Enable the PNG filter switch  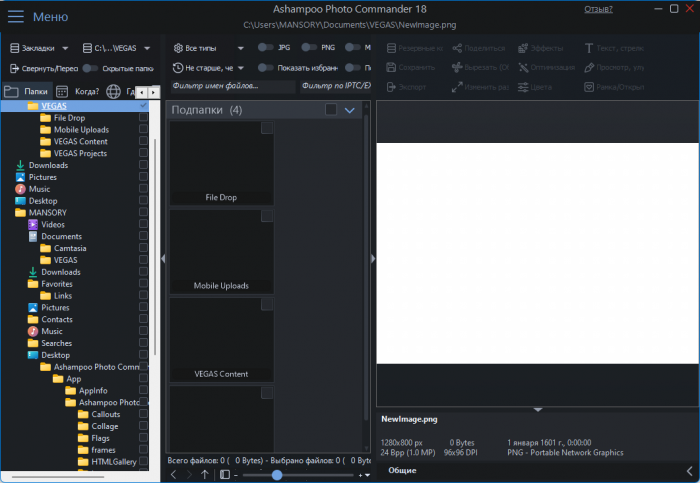pyautogui.click(x=309, y=47)
